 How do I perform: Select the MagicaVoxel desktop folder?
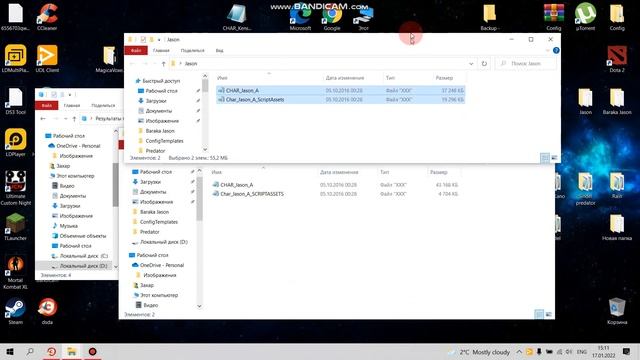click(109, 58)
